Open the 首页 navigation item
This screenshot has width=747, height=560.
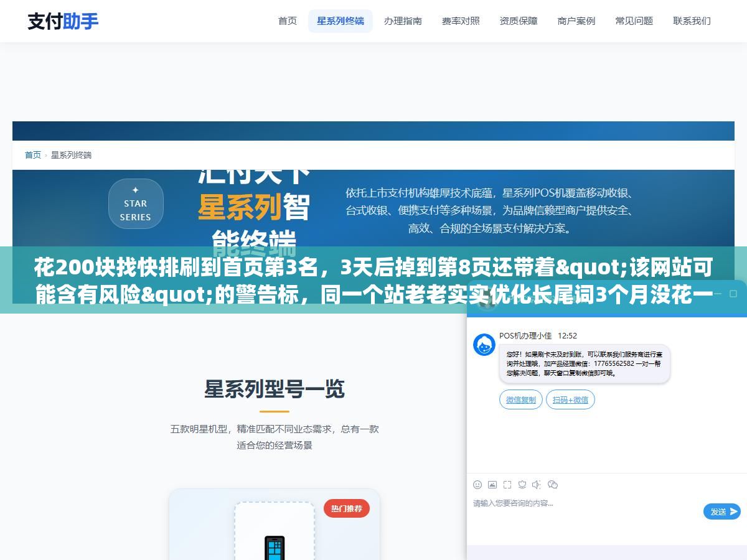click(x=288, y=21)
